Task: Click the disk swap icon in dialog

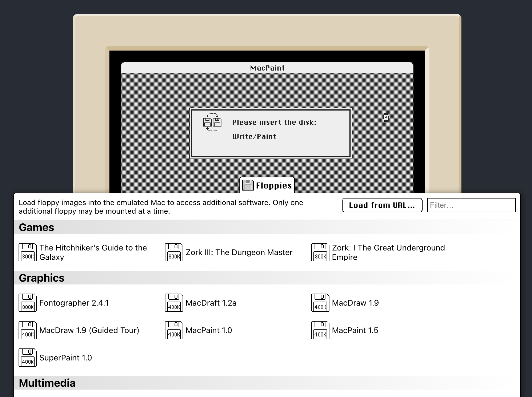Action: coord(212,122)
